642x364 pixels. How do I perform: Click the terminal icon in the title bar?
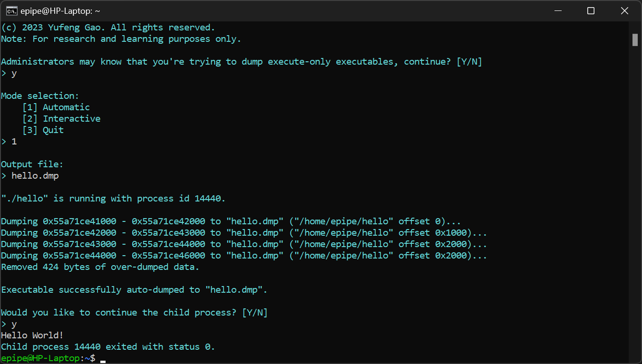click(x=12, y=11)
